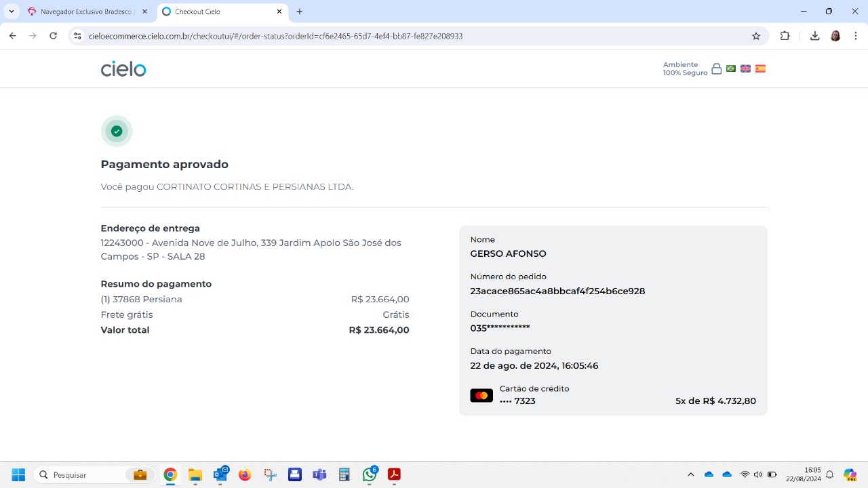Click the item line (1) 37868 Persiana

[142, 300]
